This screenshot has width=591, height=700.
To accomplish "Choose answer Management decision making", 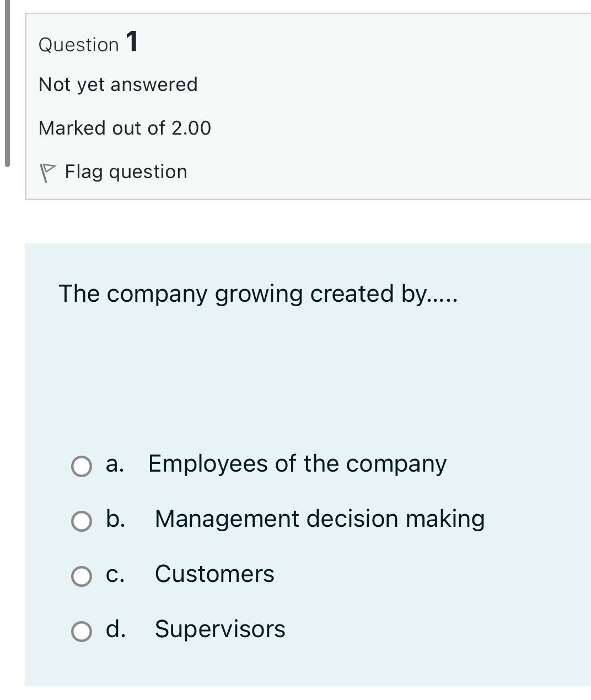I will (319, 519).
